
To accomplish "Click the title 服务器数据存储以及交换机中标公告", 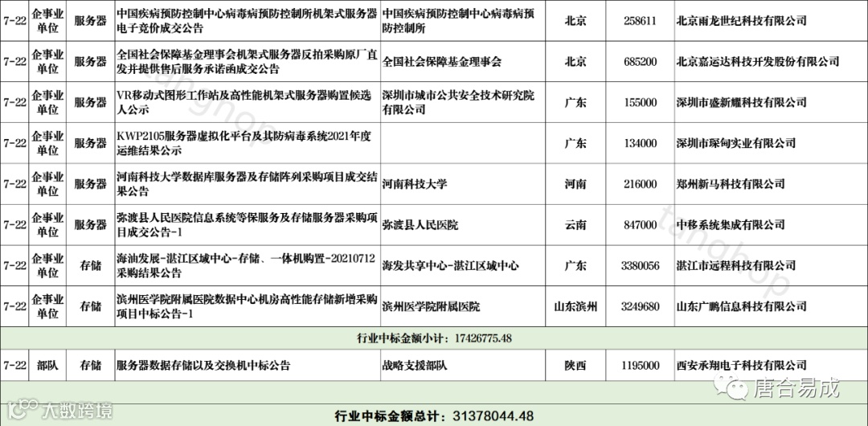I will [x=203, y=366].
